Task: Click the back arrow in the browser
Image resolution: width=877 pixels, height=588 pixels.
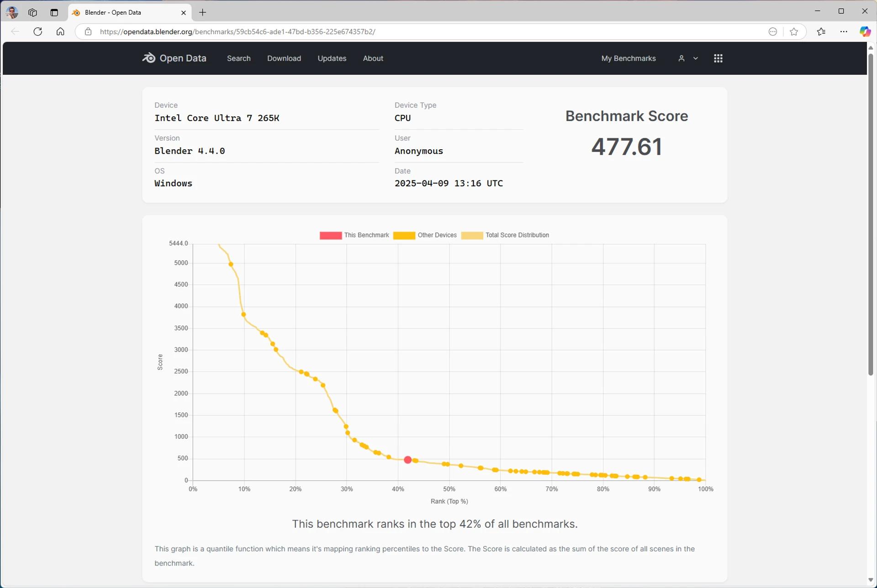Action: coord(15,31)
